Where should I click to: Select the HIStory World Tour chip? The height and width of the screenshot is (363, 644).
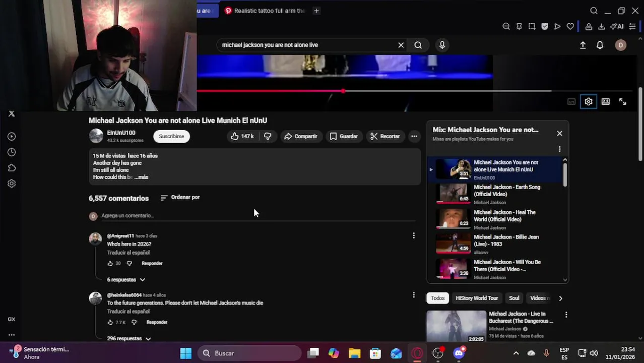click(477, 298)
